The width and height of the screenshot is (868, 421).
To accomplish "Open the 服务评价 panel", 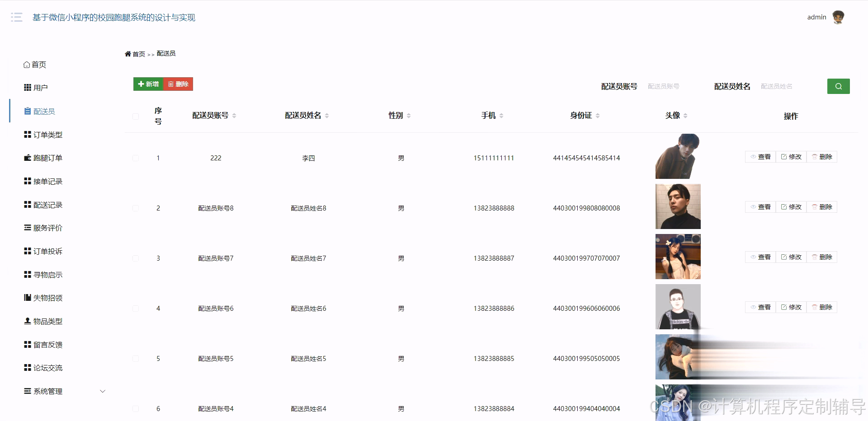I will 47,228.
